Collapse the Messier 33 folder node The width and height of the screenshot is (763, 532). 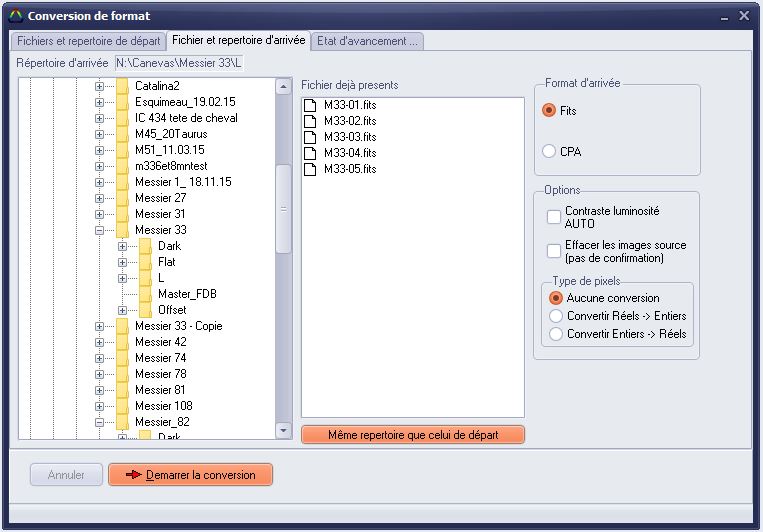tap(99, 230)
